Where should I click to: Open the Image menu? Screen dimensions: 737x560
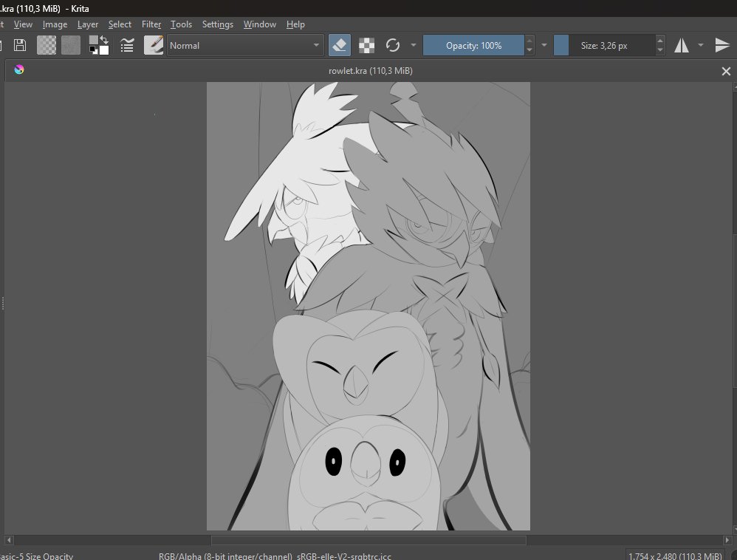pos(55,24)
